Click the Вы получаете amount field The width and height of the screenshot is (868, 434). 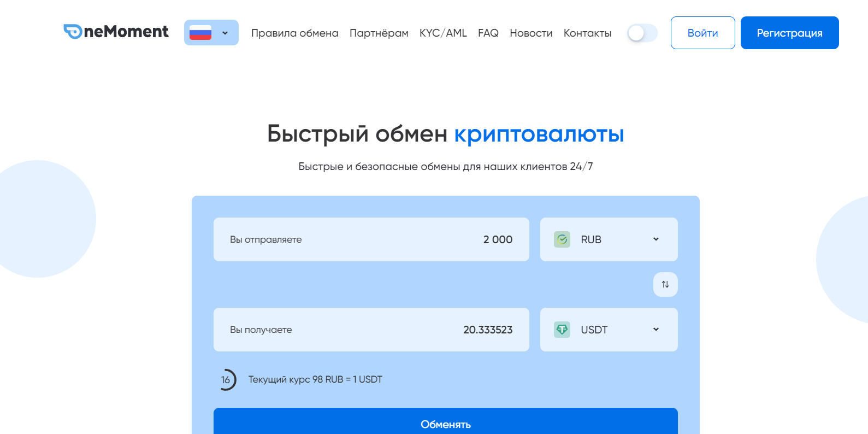point(371,330)
